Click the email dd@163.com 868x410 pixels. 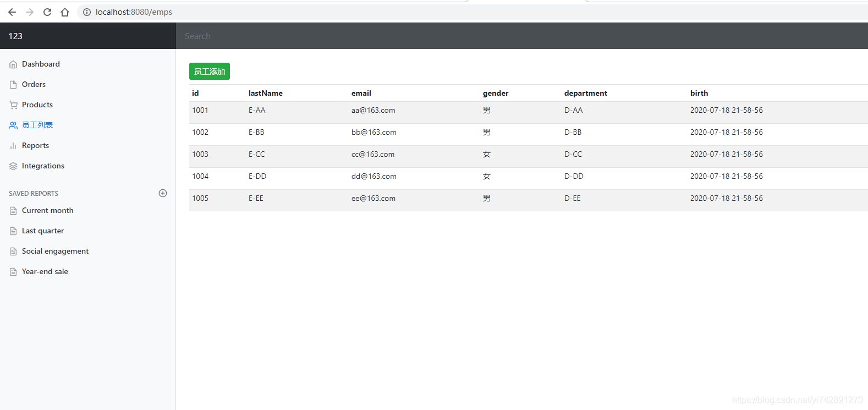(374, 176)
